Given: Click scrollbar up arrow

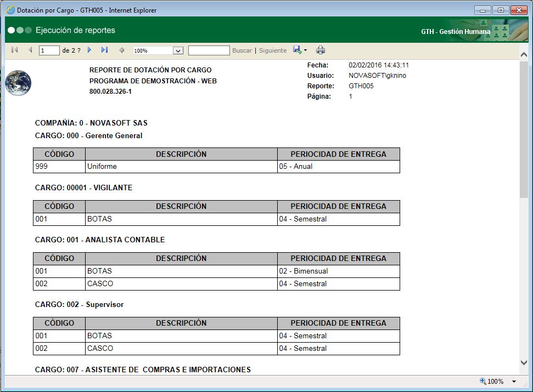Looking at the screenshot, I should tap(524, 54).
